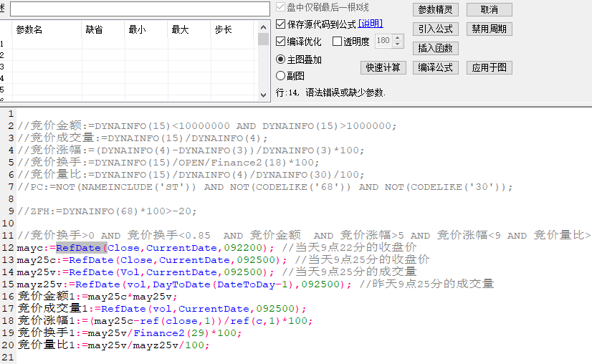The height and width of the screenshot is (364, 592).
Task: Open the 插入函数 dialog
Action: pos(436,48)
